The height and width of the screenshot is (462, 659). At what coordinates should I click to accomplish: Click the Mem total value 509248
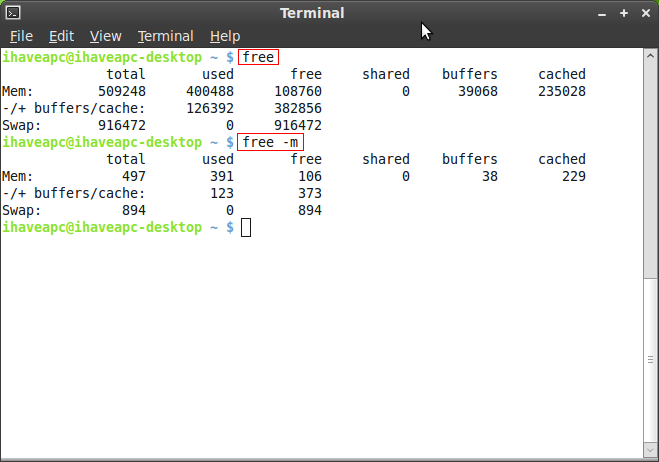[x=122, y=91]
